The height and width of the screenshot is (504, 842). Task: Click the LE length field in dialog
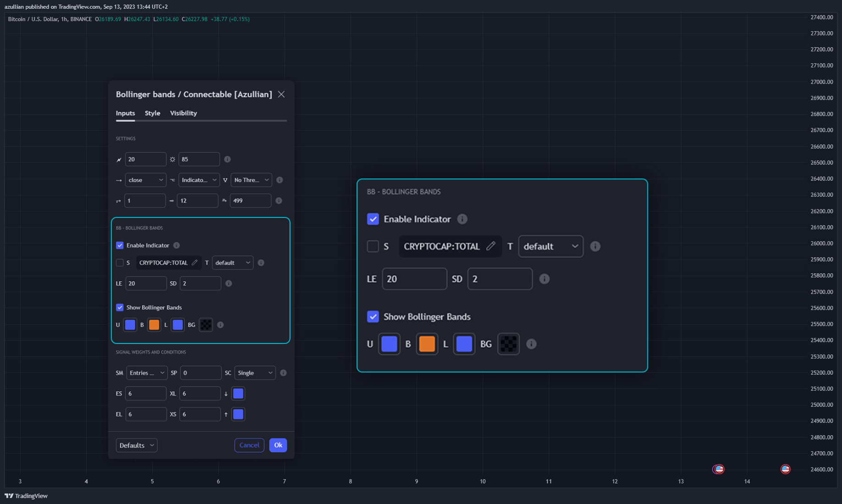coord(146,283)
